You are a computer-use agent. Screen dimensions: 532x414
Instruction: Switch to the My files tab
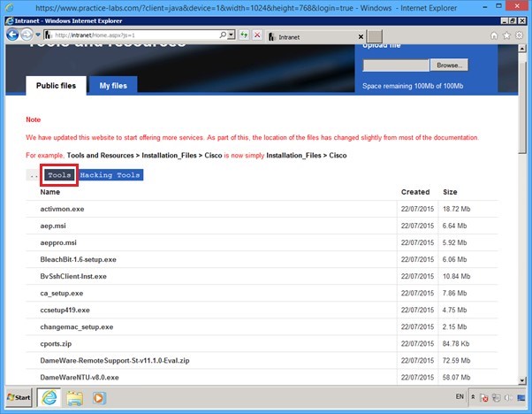pos(113,86)
